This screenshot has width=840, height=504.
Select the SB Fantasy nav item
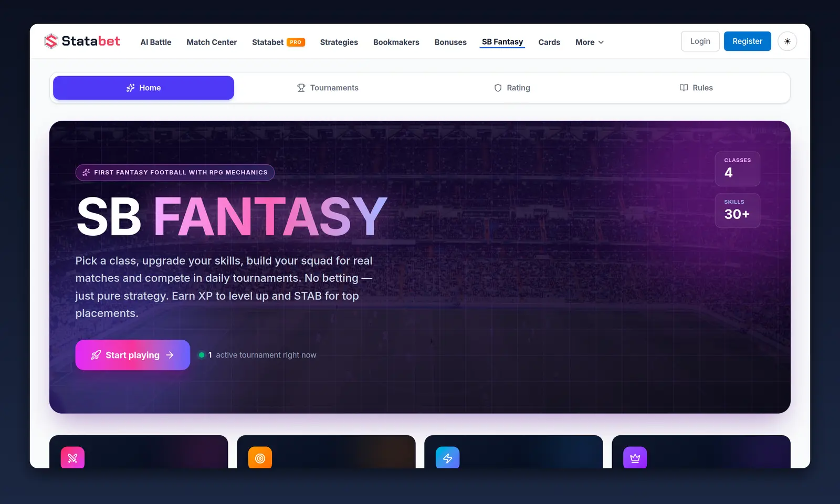coord(502,41)
